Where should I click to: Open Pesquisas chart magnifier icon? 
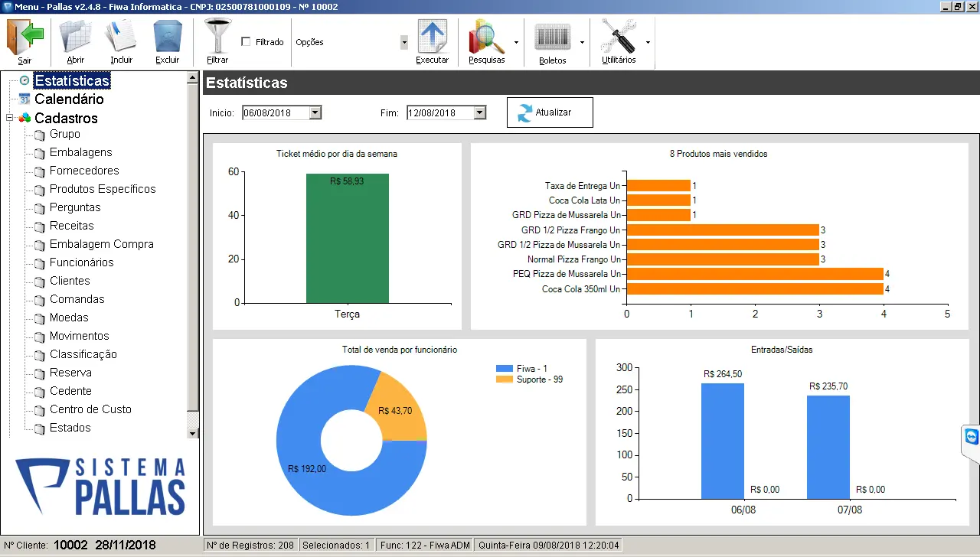(486, 37)
